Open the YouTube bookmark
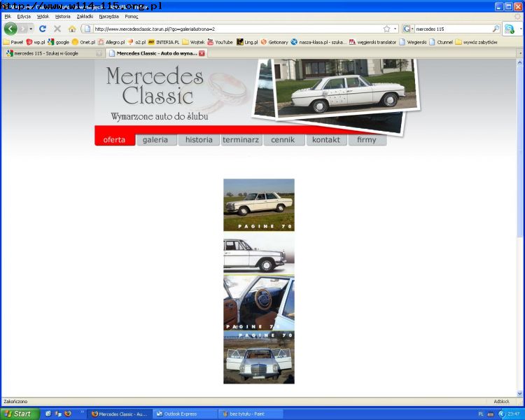525x420 pixels. click(x=220, y=42)
